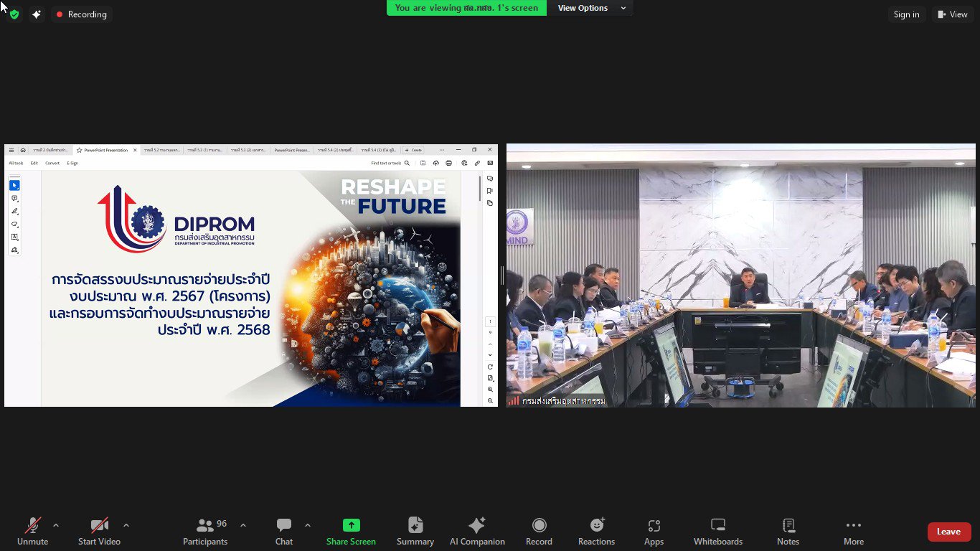Click the Acrobat cloud upload icon

click(x=435, y=163)
